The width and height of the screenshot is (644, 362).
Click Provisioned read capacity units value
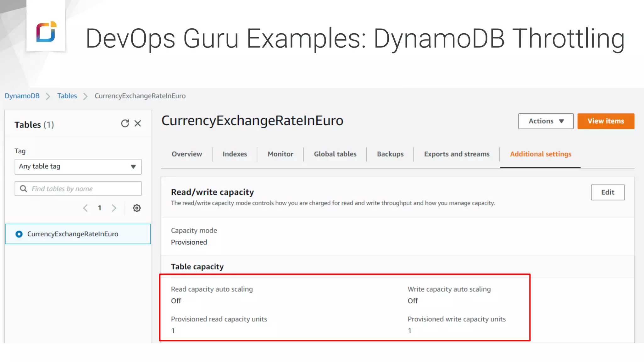point(173,331)
